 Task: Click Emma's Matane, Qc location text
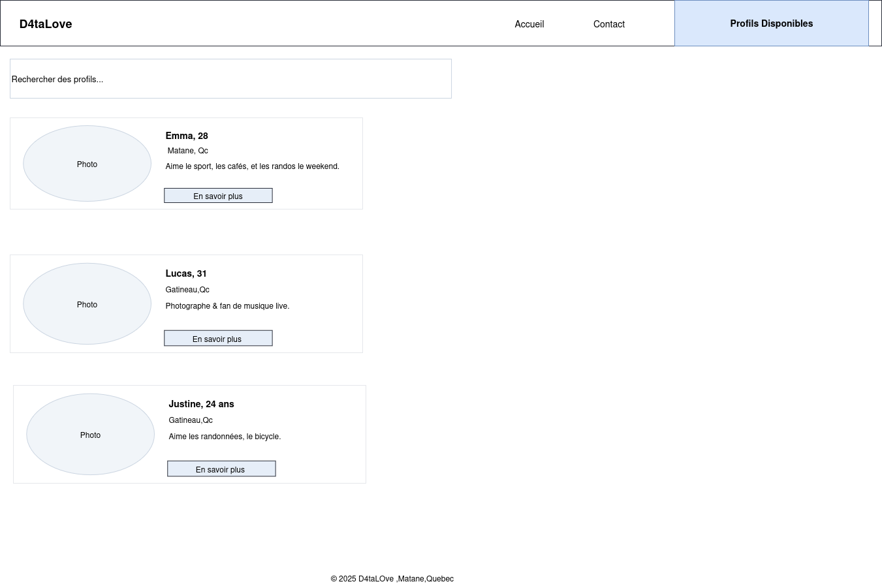pos(187,151)
